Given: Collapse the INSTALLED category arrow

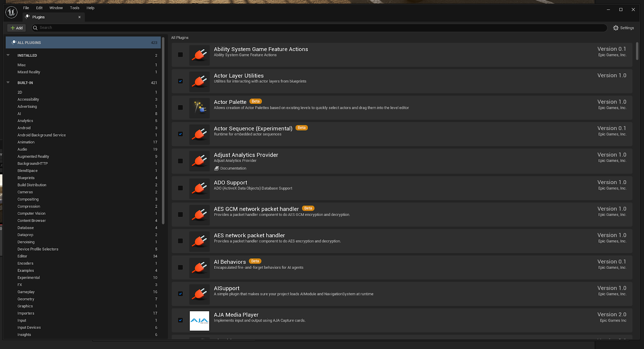Looking at the screenshot, I should pos(8,55).
